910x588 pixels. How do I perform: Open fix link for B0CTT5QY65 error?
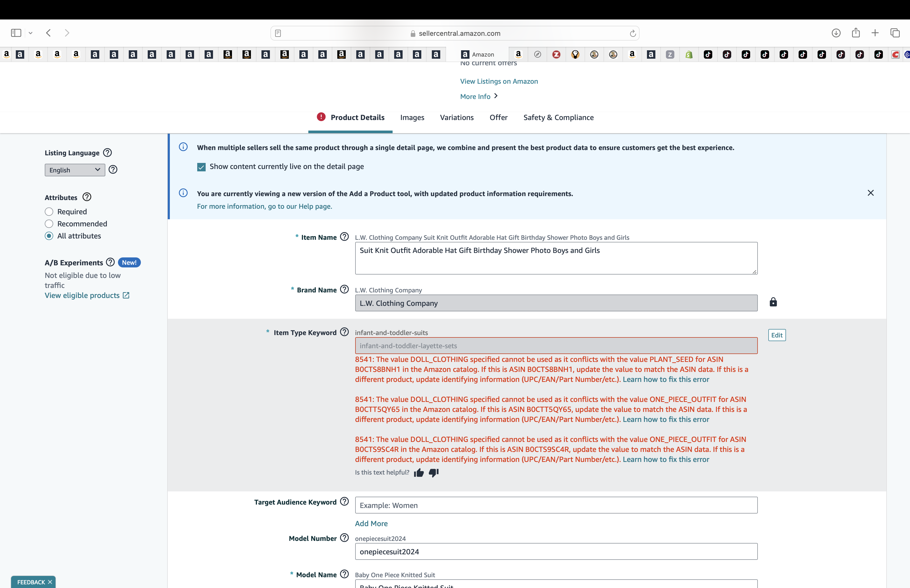[x=666, y=420]
